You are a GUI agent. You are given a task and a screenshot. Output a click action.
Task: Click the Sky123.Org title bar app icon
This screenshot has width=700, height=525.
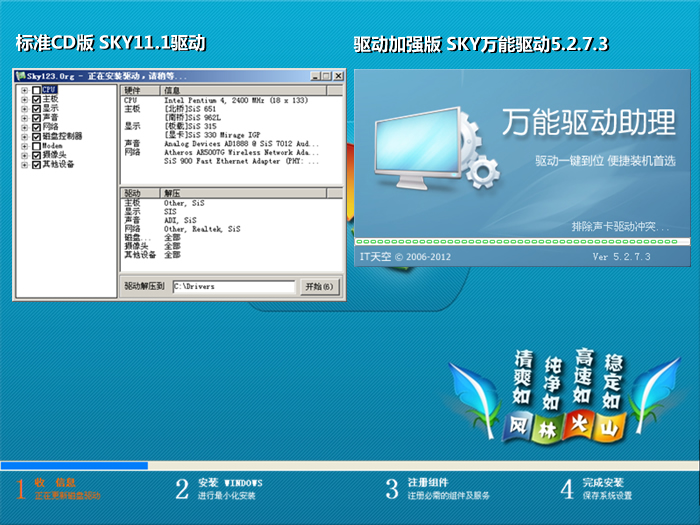tap(22, 76)
